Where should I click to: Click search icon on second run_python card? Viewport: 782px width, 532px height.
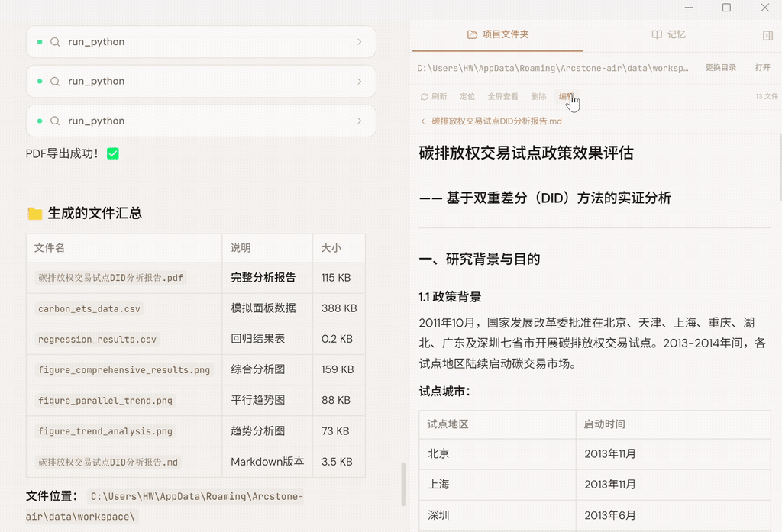55,82
